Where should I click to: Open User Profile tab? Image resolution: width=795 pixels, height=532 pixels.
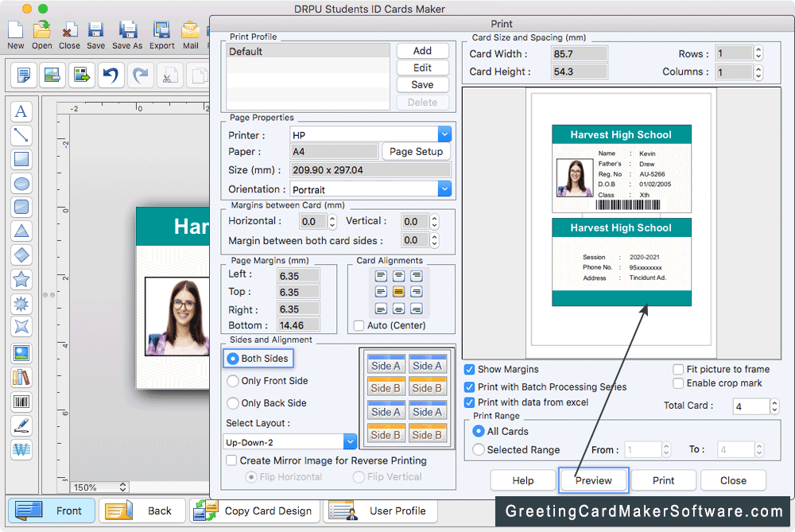(x=380, y=511)
